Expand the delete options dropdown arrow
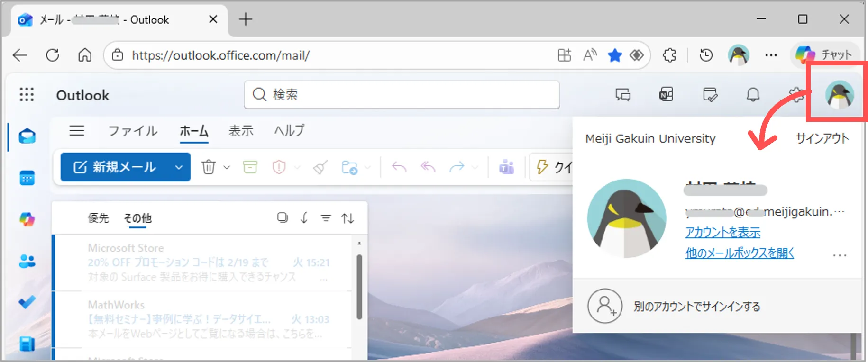The image size is (868, 362). click(227, 167)
